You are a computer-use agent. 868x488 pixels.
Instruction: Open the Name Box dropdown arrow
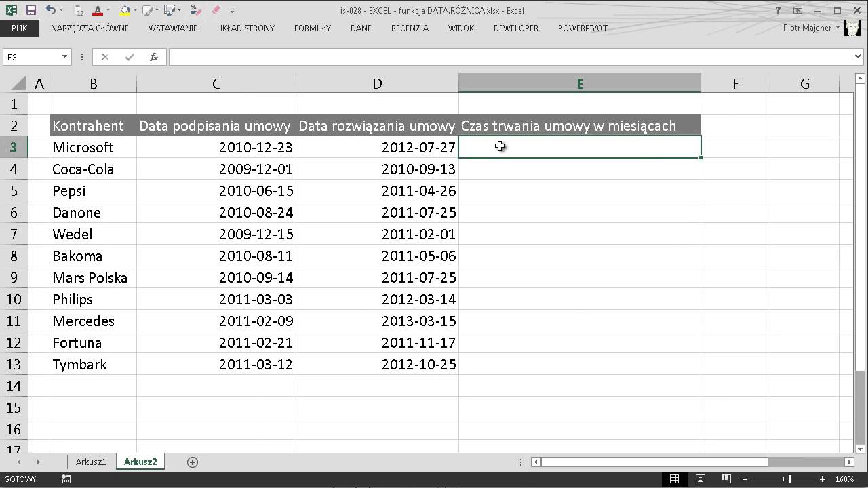click(65, 57)
